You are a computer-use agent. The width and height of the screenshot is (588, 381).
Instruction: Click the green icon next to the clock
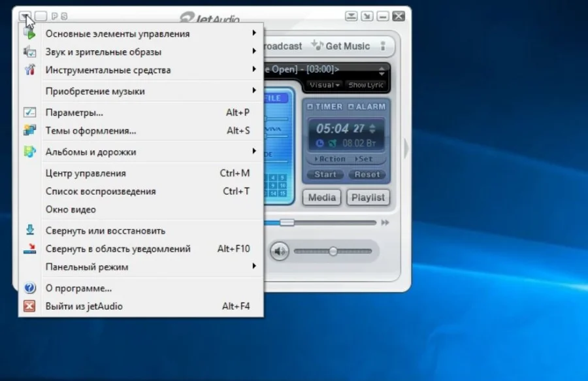coord(333,143)
